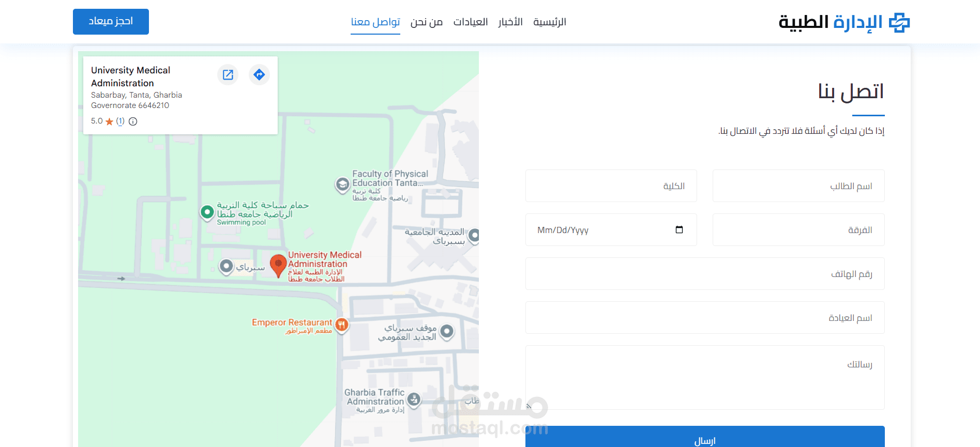Click the سبرباي gray map marker
Viewport: 980px width, 447px height.
pyautogui.click(x=226, y=267)
